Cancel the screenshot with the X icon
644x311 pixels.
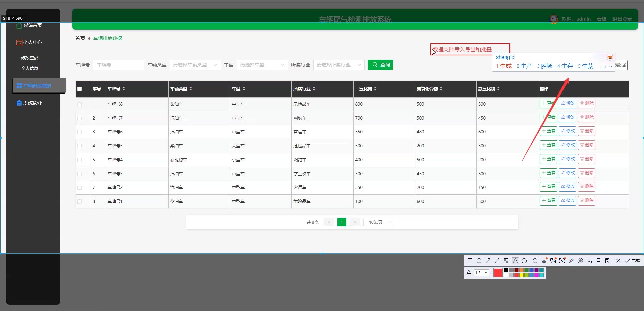(x=618, y=261)
